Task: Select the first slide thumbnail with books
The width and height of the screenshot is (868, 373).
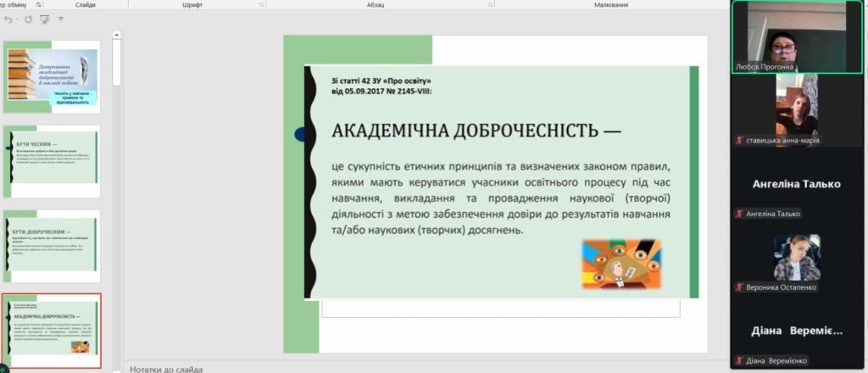Action: (53, 77)
